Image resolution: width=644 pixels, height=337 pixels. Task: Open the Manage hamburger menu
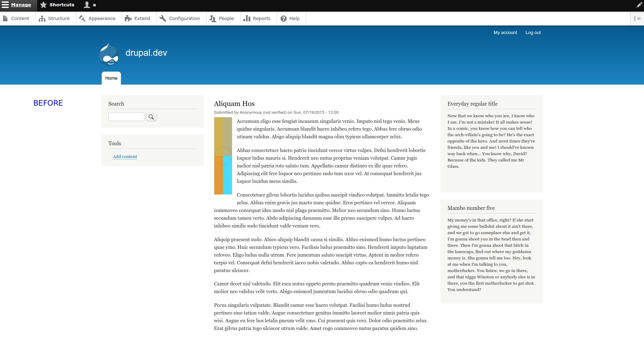6,5
